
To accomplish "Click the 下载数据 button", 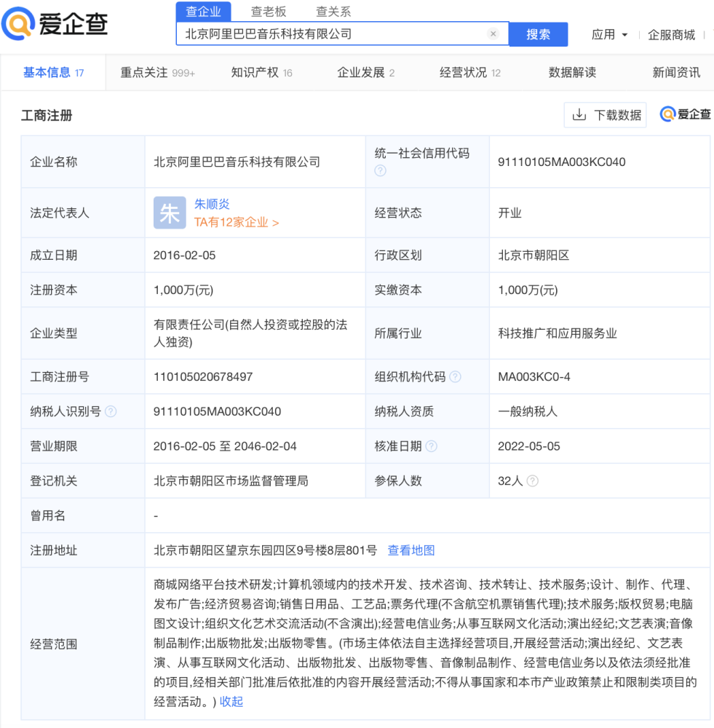I will tap(605, 115).
